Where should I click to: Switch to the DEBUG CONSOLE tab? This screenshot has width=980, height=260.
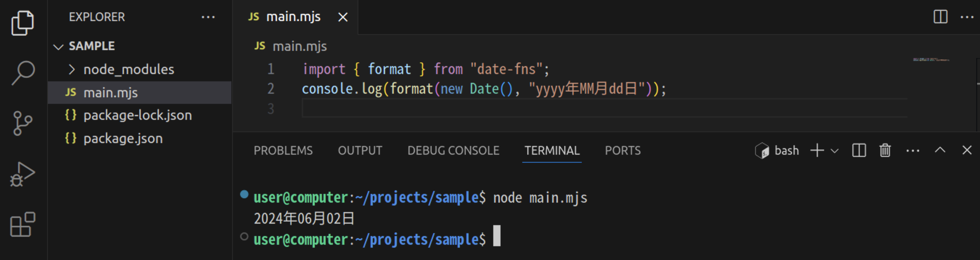(453, 151)
